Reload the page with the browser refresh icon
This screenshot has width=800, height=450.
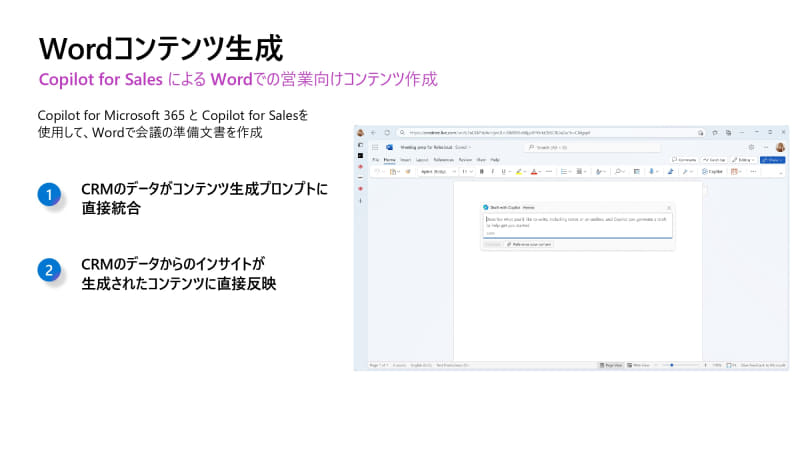tap(387, 133)
